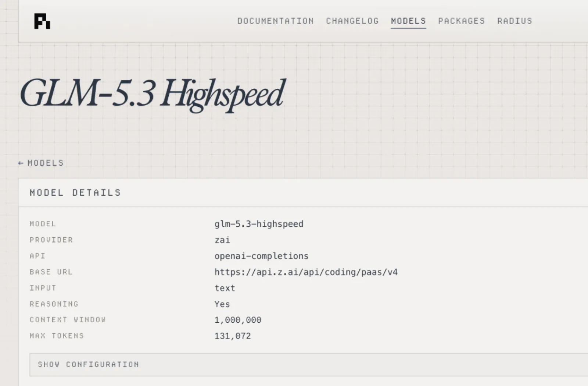Viewport: 588px width, 386px height.
Task: Click the input value text
Action: pyautogui.click(x=225, y=288)
